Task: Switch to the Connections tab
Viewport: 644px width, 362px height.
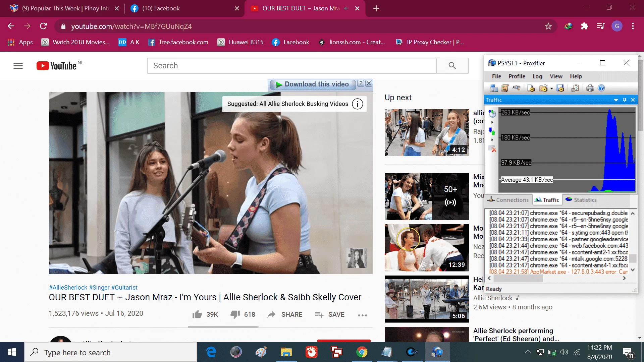Action: pos(508,200)
